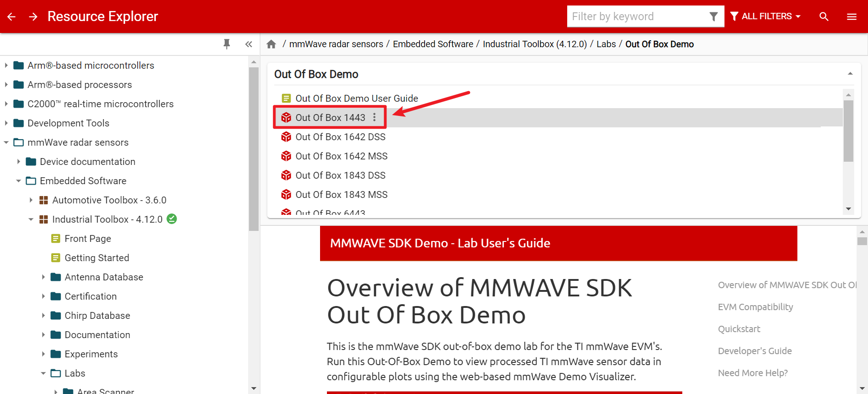This screenshot has width=868, height=394.
Task: Click the home icon in breadcrumb
Action: (271, 44)
